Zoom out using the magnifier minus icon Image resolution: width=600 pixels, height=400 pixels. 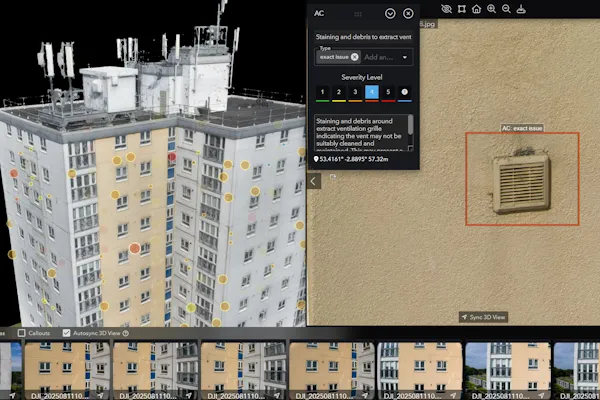click(506, 9)
